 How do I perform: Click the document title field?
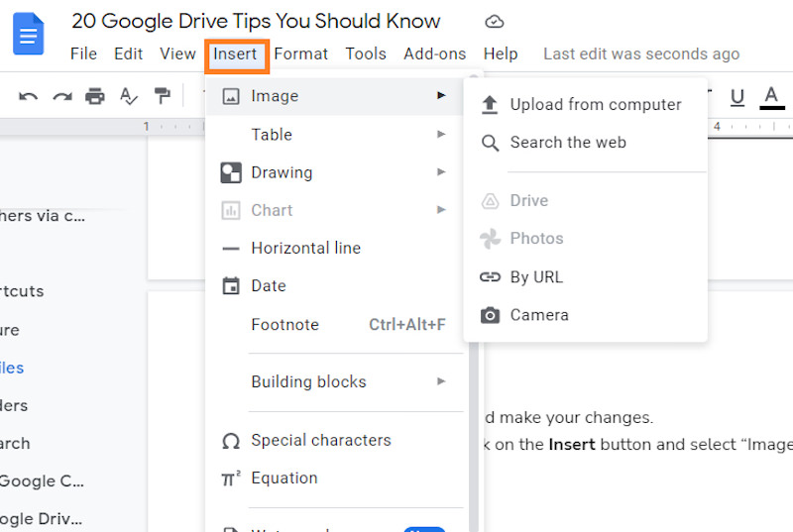point(256,21)
